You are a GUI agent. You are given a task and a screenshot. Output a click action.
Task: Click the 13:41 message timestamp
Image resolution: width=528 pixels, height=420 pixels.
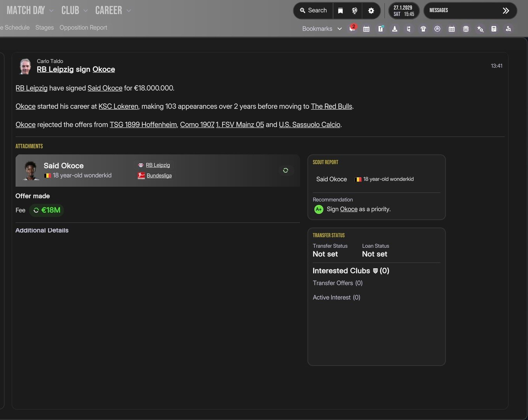pos(496,66)
